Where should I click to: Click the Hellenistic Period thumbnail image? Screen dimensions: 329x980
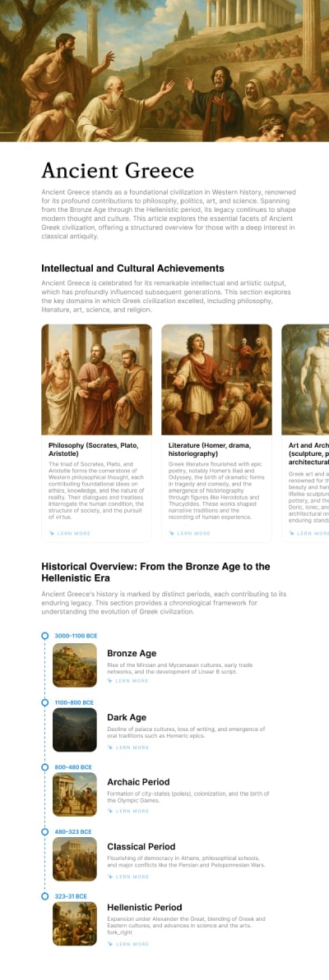point(74,923)
